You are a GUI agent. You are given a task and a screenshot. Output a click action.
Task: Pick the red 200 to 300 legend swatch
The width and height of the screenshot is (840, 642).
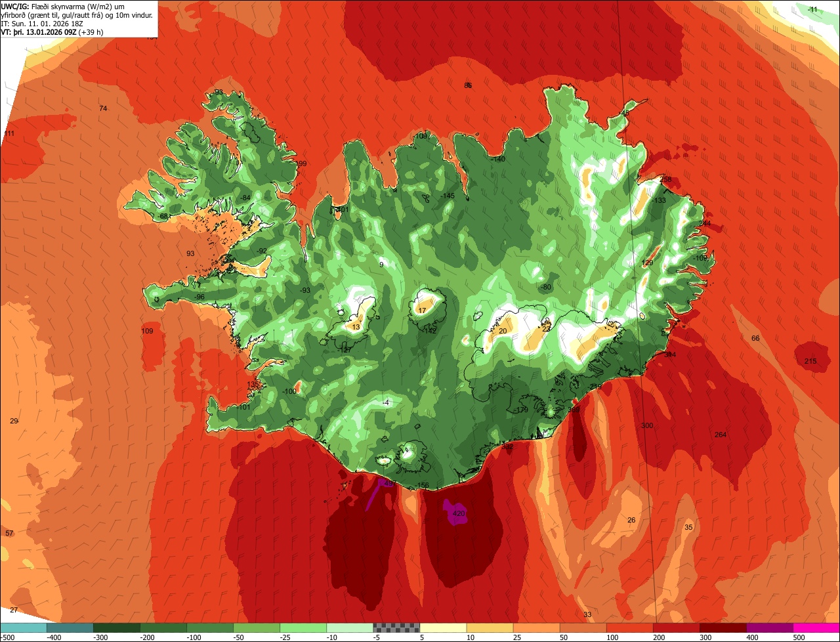[676, 628]
